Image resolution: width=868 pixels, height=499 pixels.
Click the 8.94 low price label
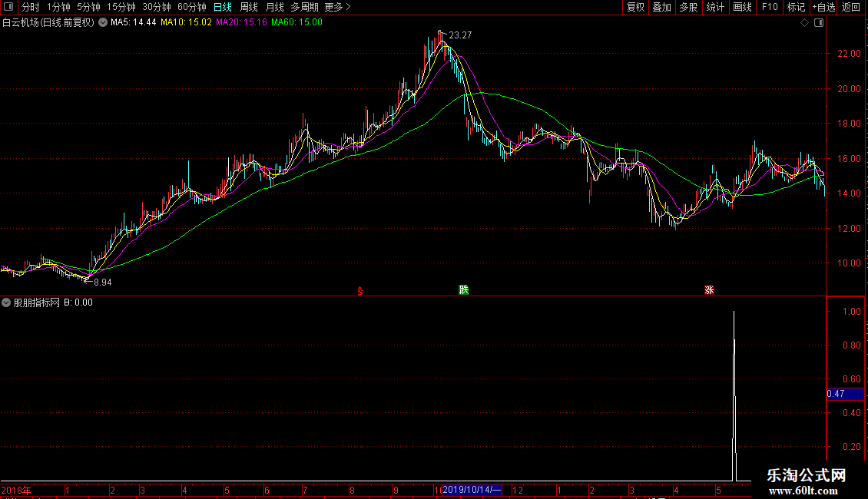102,283
